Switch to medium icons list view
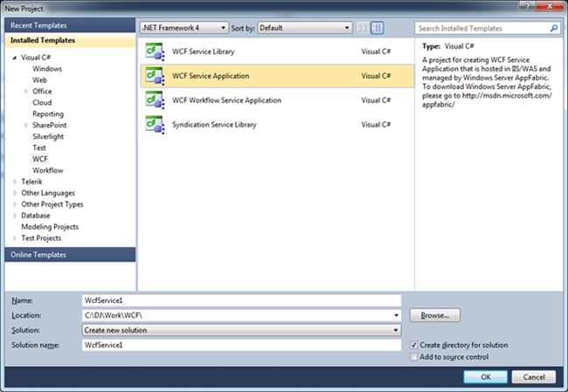Screen dimensions: 568x392 pos(378,28)
